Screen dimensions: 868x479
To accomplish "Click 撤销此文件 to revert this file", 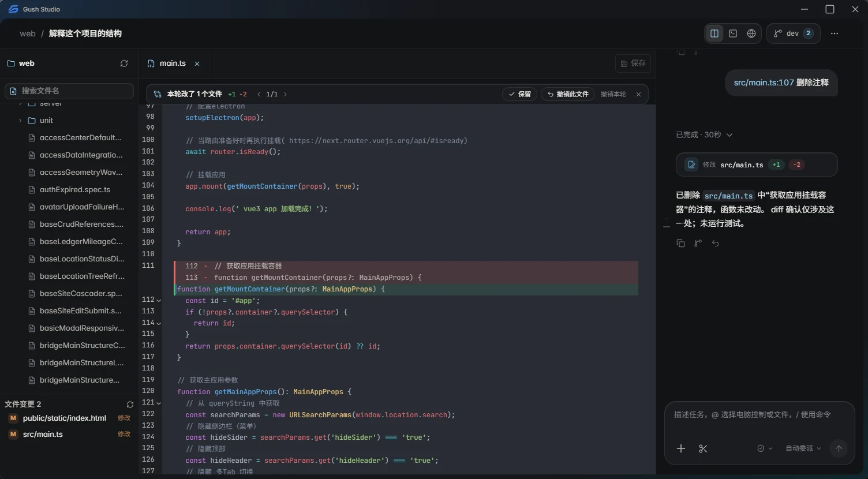I will coord(568,94).
